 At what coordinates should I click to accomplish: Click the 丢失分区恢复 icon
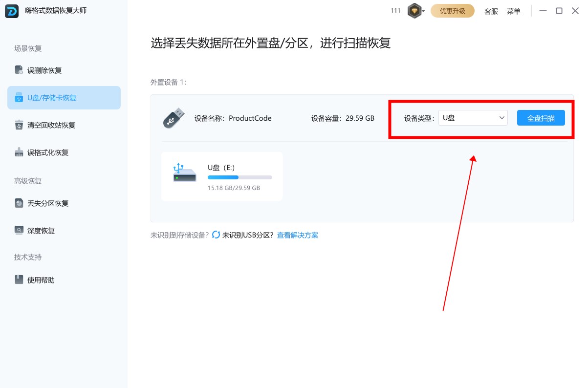19,203
